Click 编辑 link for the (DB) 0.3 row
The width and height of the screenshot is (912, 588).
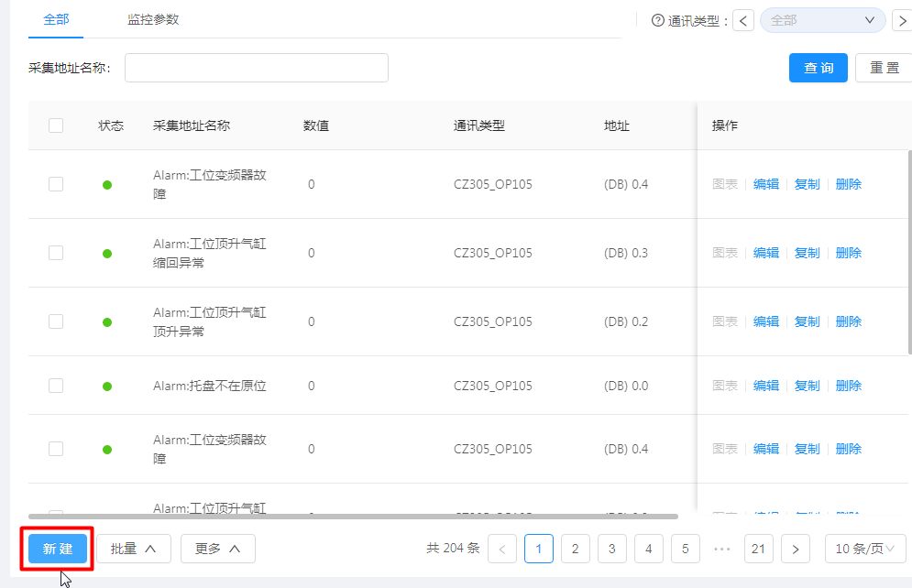(765, 253)
